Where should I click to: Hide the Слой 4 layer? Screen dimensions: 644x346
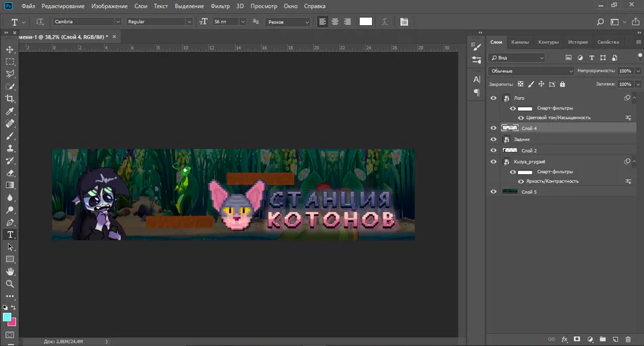pyautogui.click(x=493, y=128)
